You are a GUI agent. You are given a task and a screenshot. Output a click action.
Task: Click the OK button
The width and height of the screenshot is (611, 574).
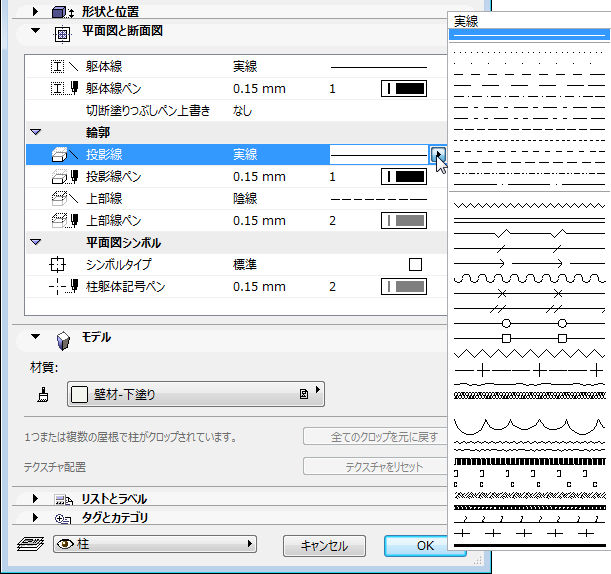click(x=425, y=546)
